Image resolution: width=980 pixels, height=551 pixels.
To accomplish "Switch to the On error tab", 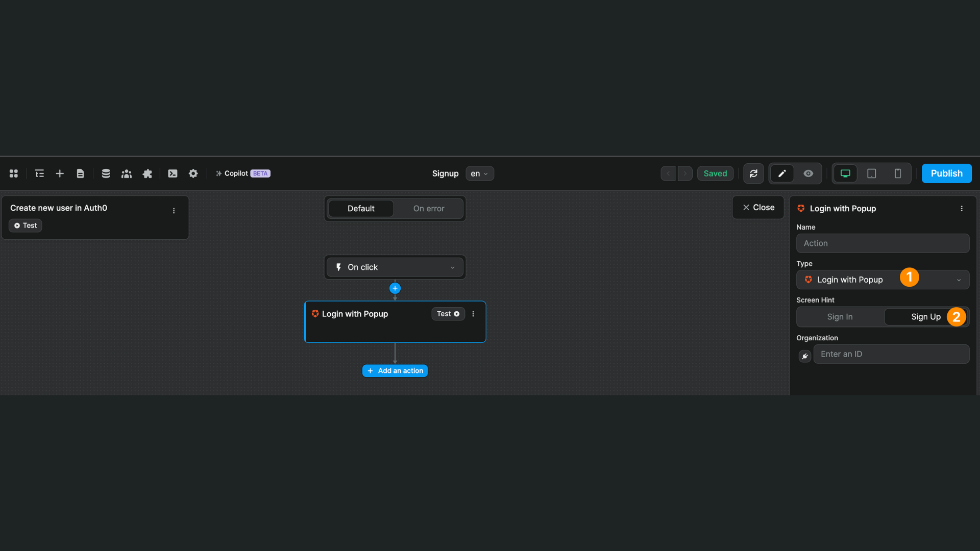I will coord(428,208).
